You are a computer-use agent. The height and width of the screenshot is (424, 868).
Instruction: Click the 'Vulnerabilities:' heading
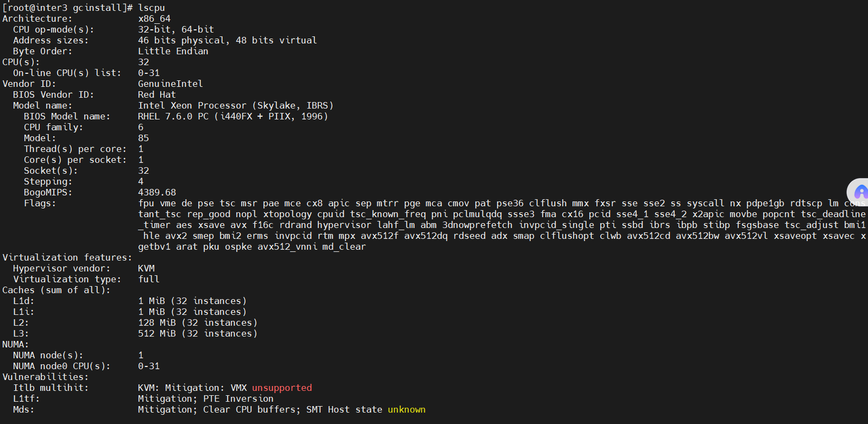(46, 377)
